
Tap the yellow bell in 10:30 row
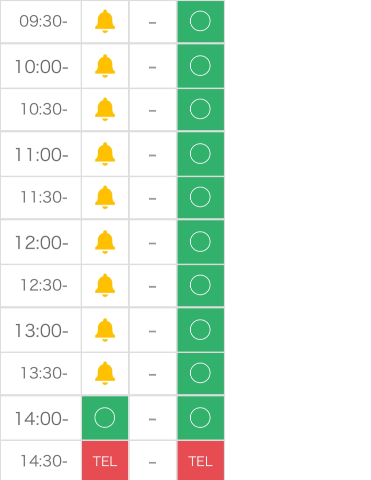[105, 109]
